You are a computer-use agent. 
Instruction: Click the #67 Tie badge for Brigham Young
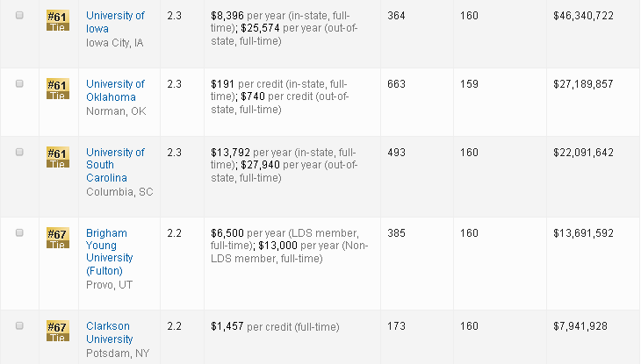pyautogui.click(x=57, y=238)
